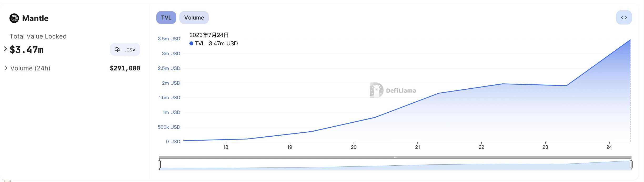Click the 24 date tick on x-axis
This screenshot has width=644, height=182.
coord(609,147)
